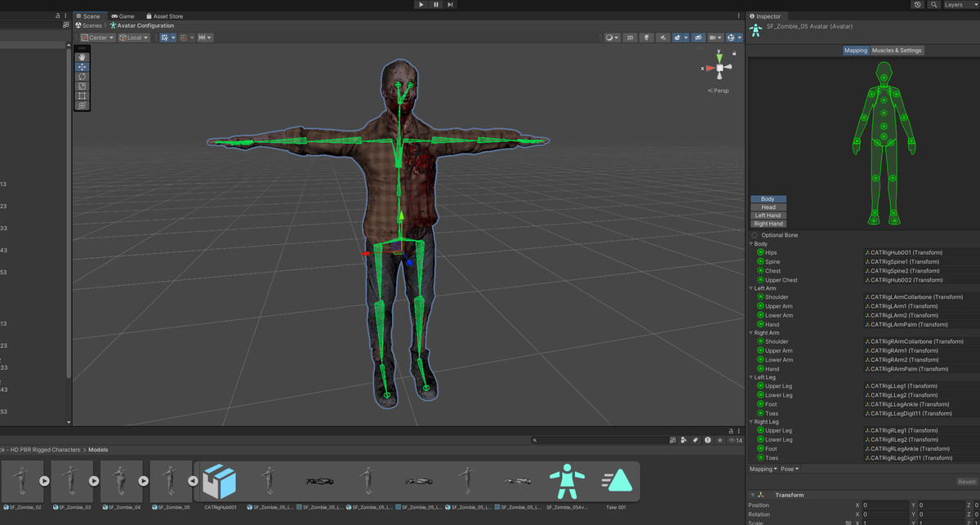Select the Inspector tab
Image resolution: width=980 pixels, height=525 pixels.
click(765, 16)
